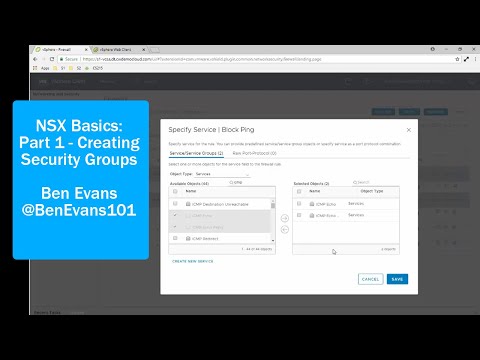The width and height of the screenshot is (480, 360).
Task: Click the browser back arrow
Action: click(35, 59)
